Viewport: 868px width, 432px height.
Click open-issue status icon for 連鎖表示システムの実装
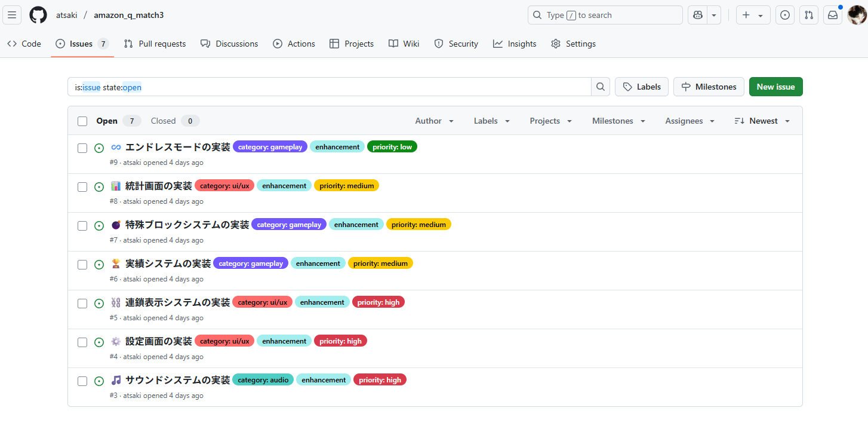click(x=99, y=303)
